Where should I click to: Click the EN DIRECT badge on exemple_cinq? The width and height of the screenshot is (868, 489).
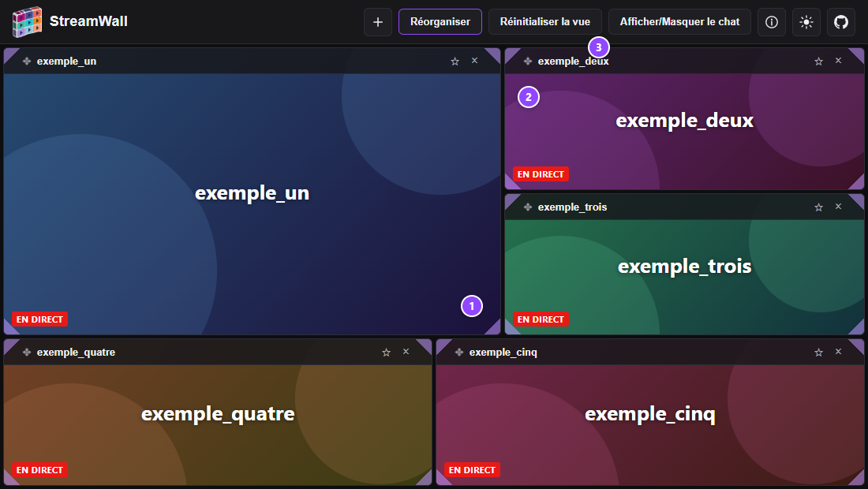[x=472, y=469]
